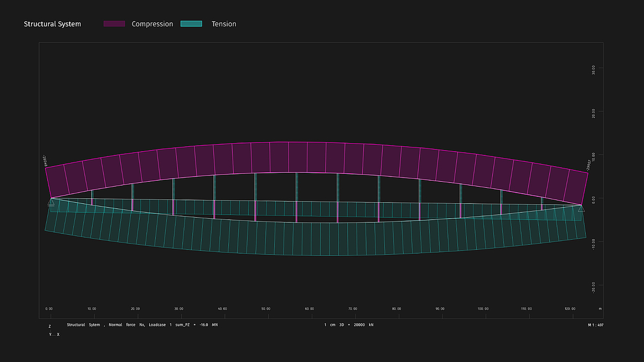Viewport: 644px width, 362px height.
Task: Click the "60.00" horizontal axis label
Action: 310,309
